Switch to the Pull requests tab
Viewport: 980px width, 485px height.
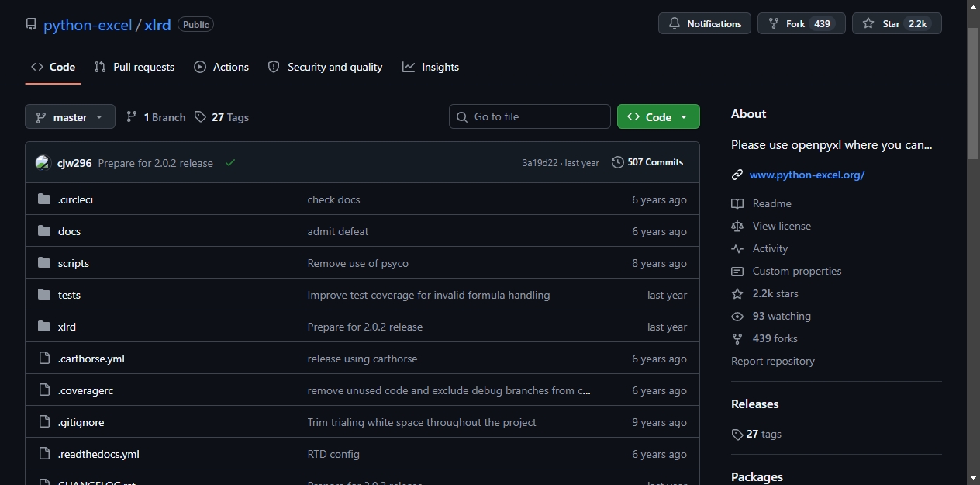(134, 67)
